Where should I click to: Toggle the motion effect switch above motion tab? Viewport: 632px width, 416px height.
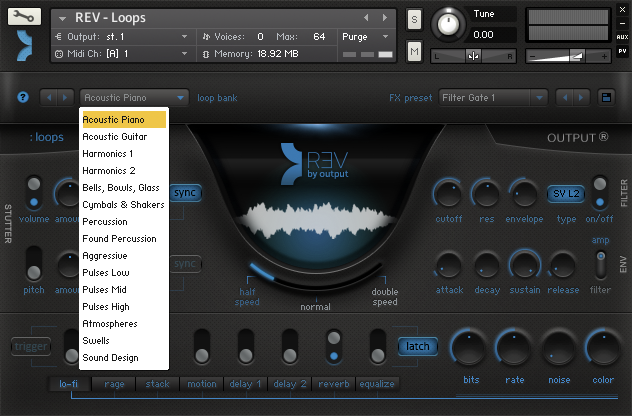click(202, 347)
